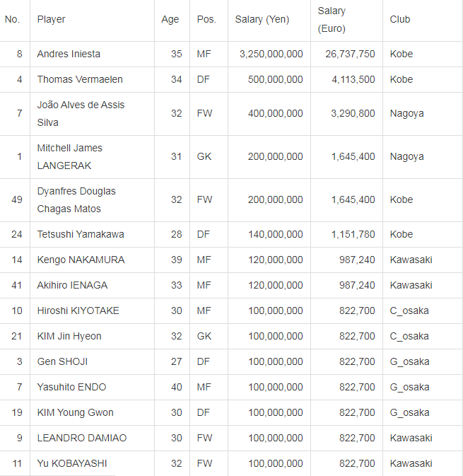Select the João Alves de Assis Silva cell
This screenshot has height=476, width=463.
[81, 113]
